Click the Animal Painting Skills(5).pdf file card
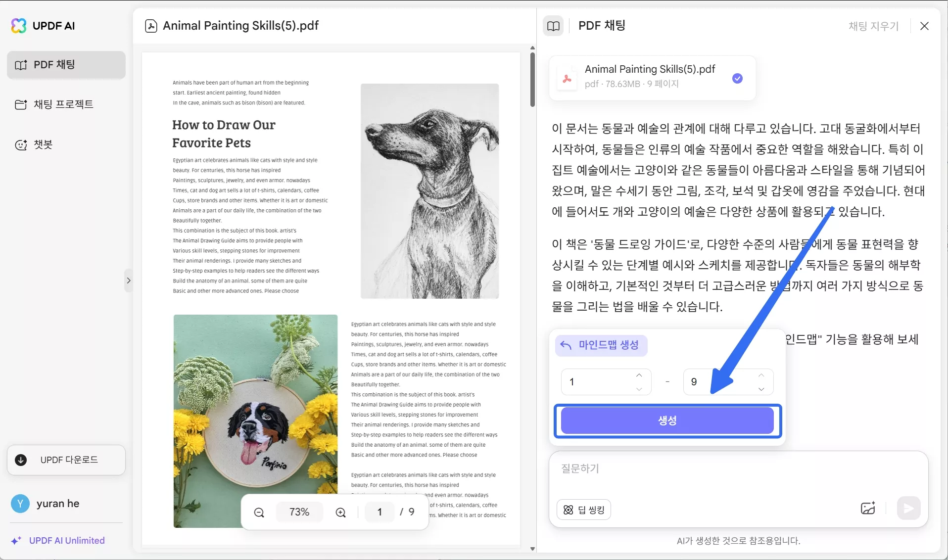Screen dimensions: 948x560 [x=652, y=78]
